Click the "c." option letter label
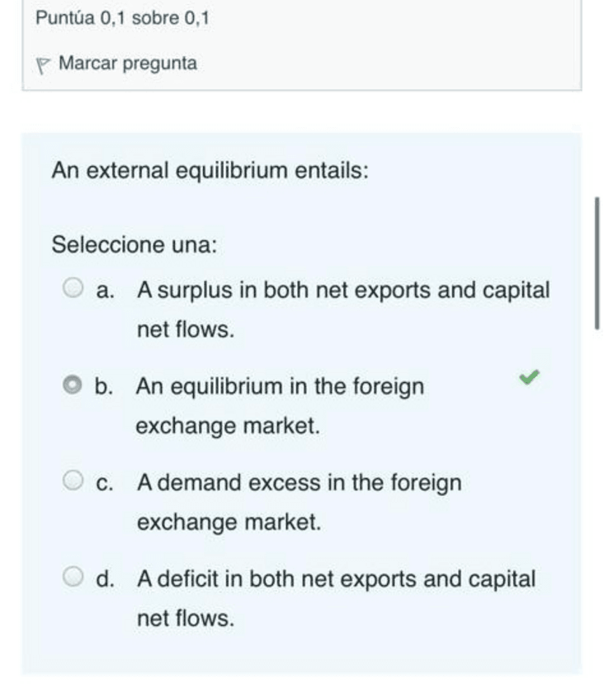The height and width of the screenshot is (700, 604). pos(105,483)
